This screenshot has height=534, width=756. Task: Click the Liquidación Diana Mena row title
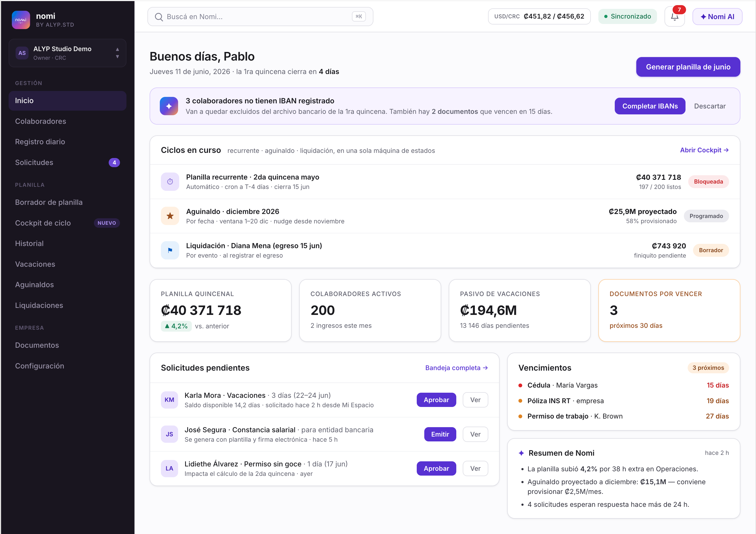(x=254, y=246)
